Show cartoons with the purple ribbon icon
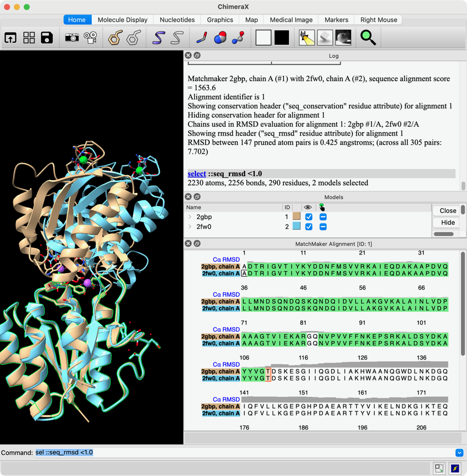This screenshot has width=467, height=476. [x=159, y=38]
